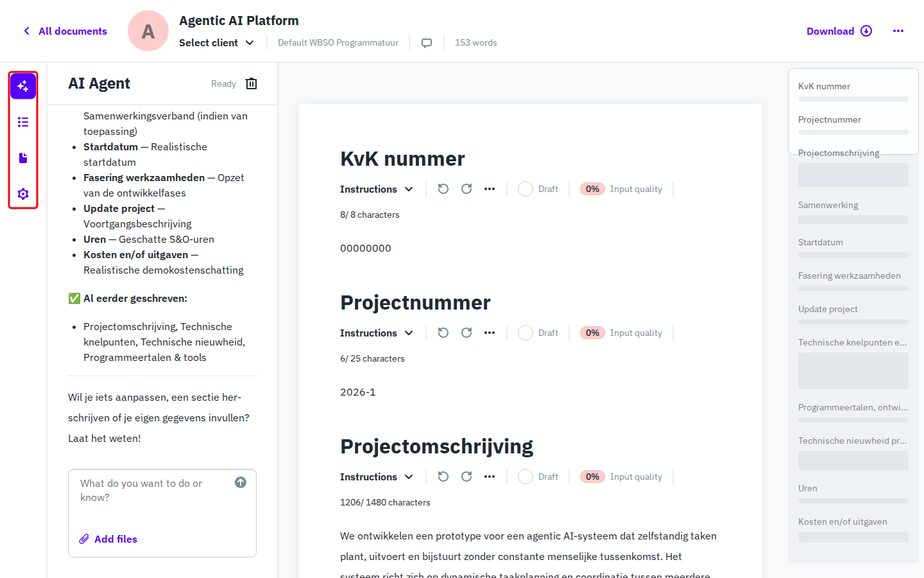Open the settings gear sidebar icon
The image size is (924, 578).
tap(23, 194)
